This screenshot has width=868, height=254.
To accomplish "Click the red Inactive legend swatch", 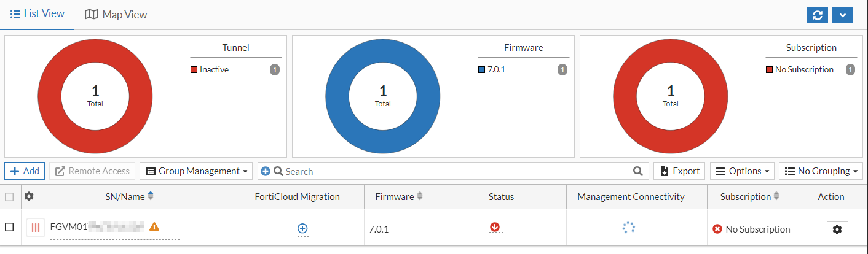I will click(x=194, y=70).
